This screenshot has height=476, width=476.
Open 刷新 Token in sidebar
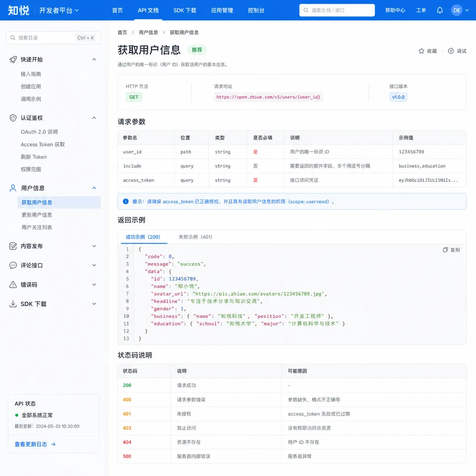(x=33, y=157)
